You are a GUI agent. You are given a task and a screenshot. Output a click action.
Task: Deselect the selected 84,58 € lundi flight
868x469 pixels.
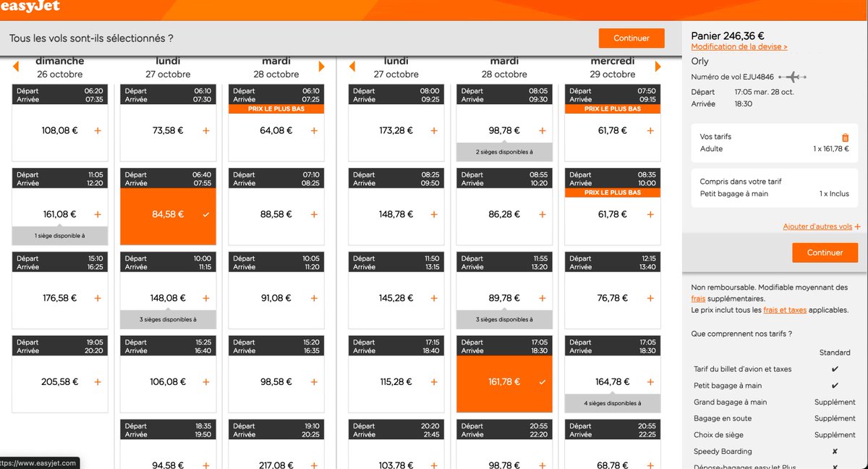[168, 215]
